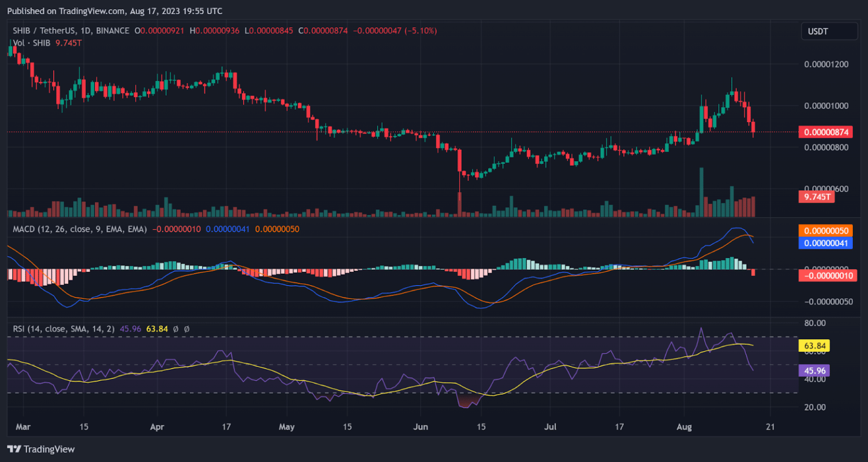Click the 80.00 level on the RSI scale

click(x=814, y=323)
